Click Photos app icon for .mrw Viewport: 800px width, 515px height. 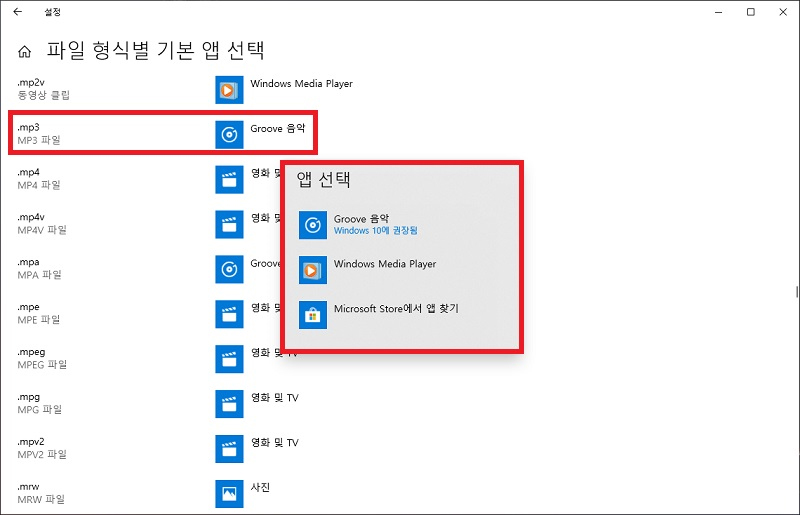229,494
